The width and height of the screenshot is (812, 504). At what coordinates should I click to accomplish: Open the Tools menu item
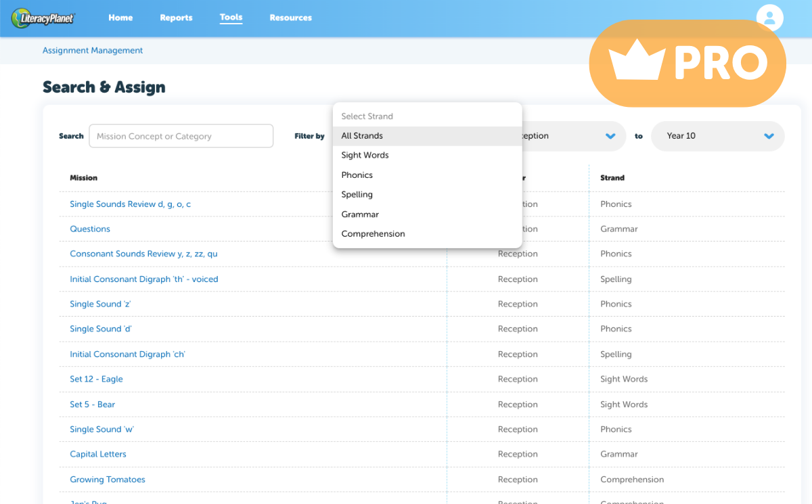[231, 18]
